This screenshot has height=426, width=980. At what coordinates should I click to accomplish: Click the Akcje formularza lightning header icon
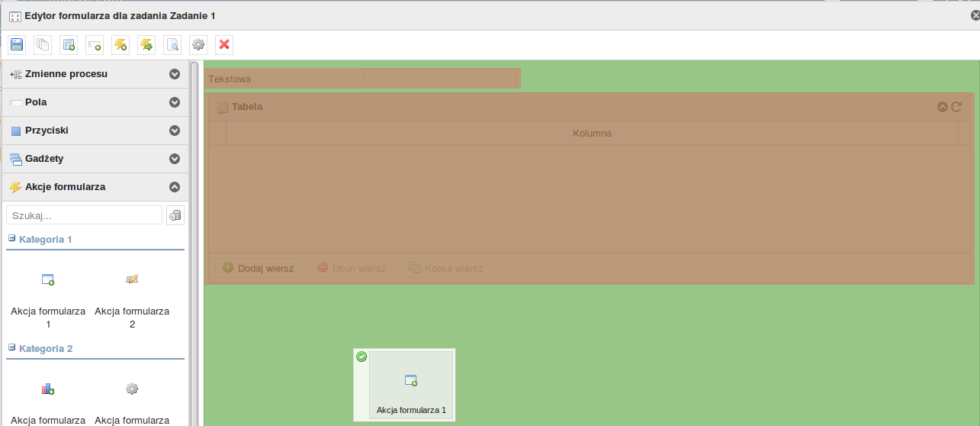(x=15, y=187)
